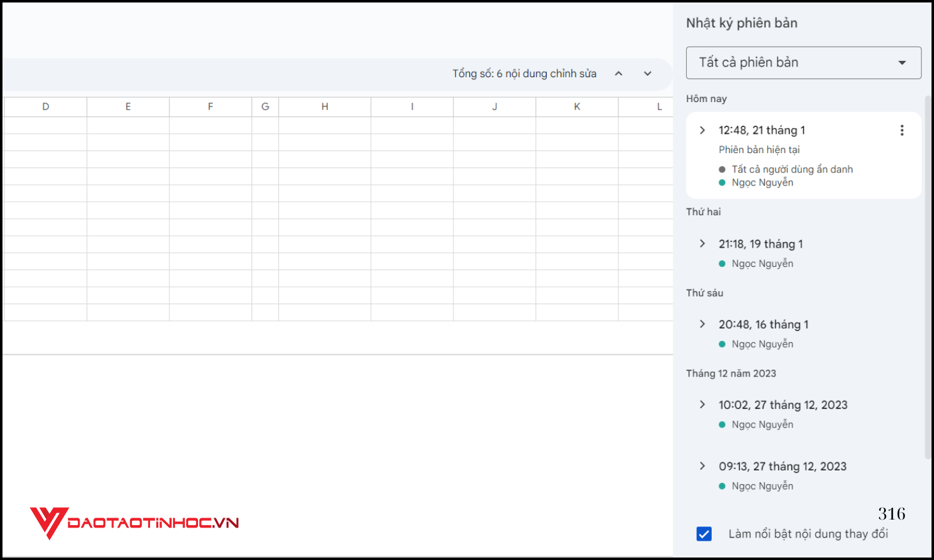The width and height of the screenshot is (934, 560).
Task: Click the gray anonymous users indicator dot
Action: 722,169
